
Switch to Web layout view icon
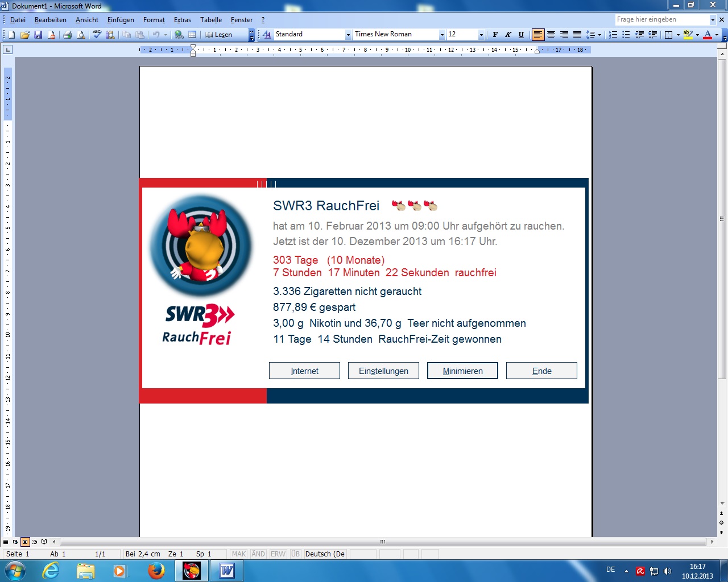15,542
